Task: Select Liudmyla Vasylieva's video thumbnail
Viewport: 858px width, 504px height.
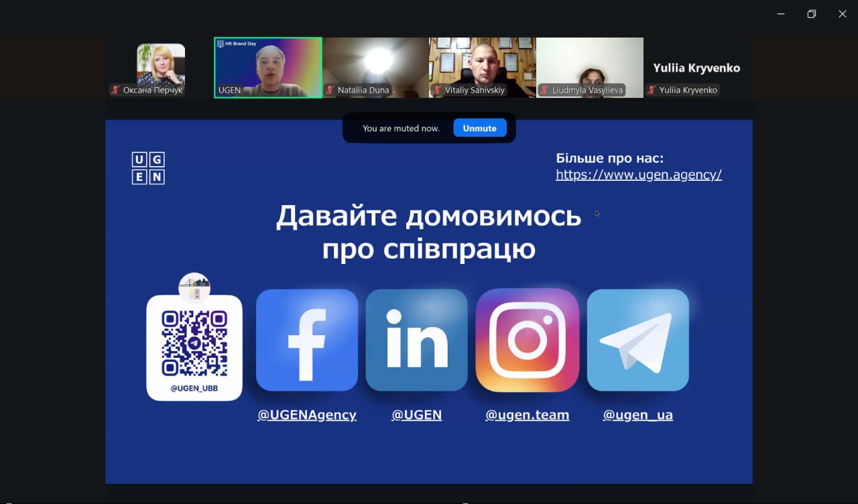Action: [x=590, y=66]
